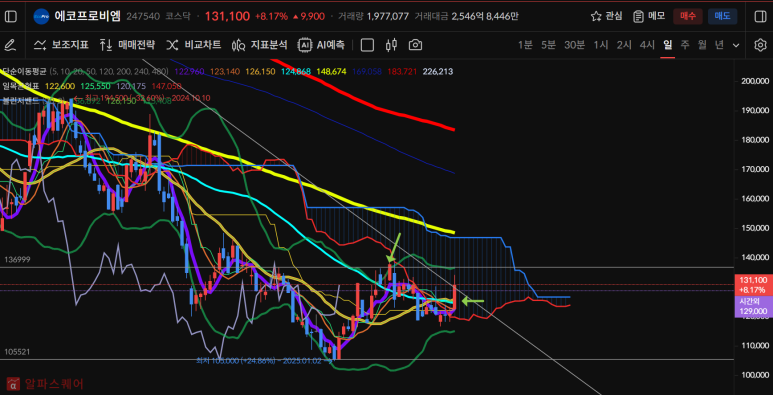Click the 매도 sell button
This screenshot has width=773, height=395.
pyautogui.click(x=722, y=16)
